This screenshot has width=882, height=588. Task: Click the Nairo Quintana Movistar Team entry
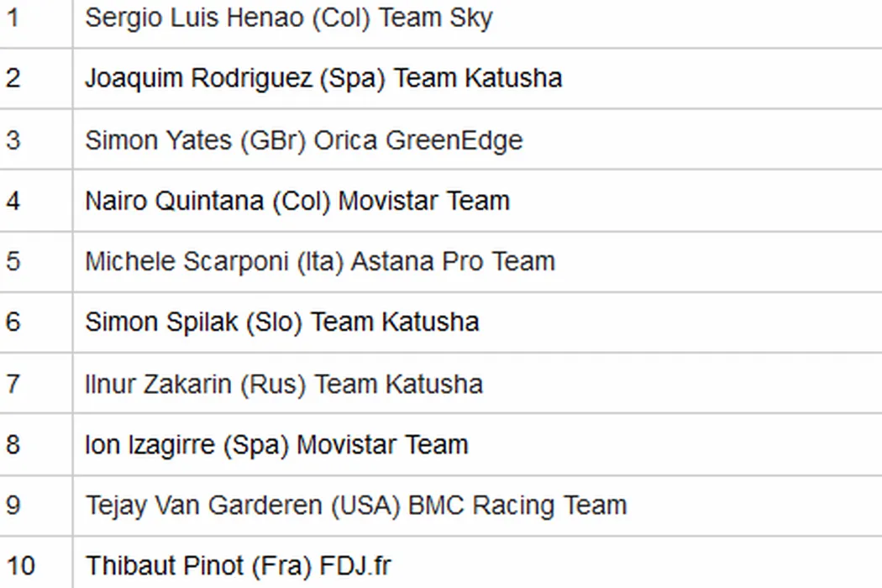297,201
